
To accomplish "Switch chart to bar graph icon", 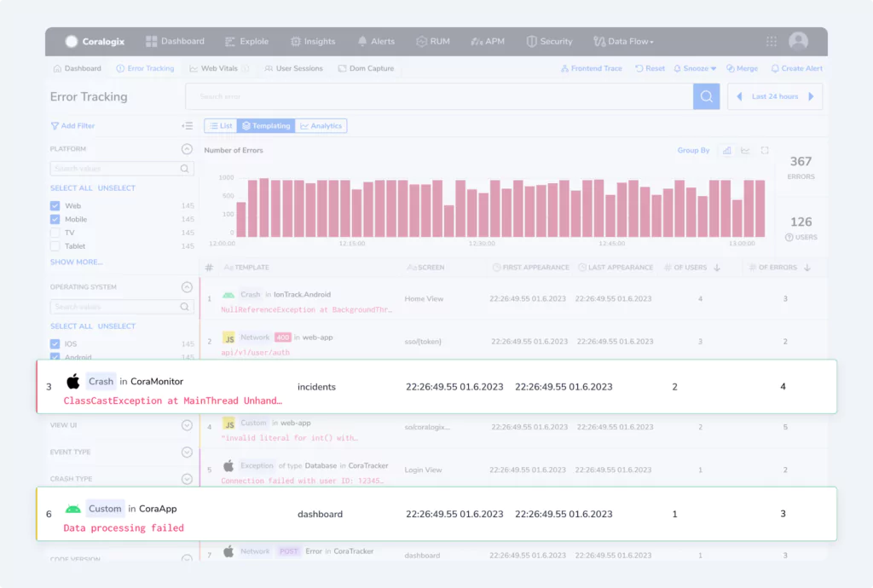I will (x=727, y=150).
